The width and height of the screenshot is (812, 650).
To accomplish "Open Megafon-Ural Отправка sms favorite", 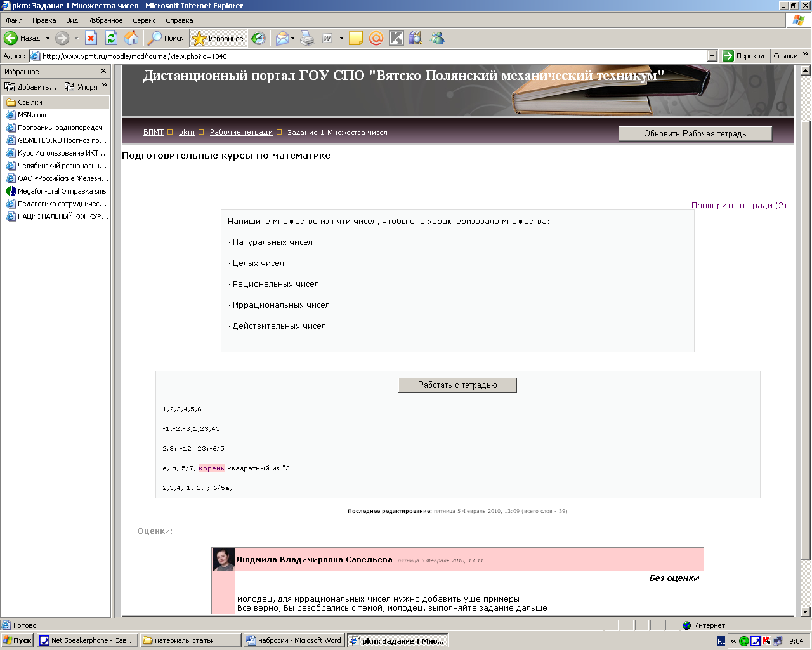I will (56, 191).
